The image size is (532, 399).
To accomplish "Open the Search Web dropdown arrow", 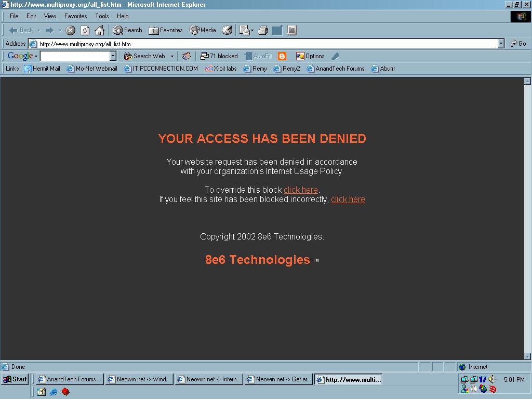I will 172,56.
